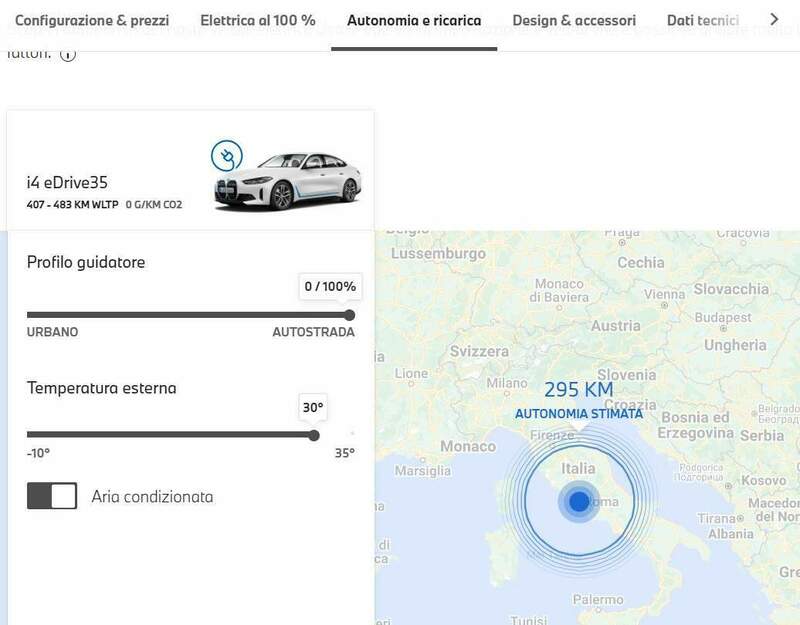Select the Autonomia e ricarica tab
Viewport: 800px width, 625px height.
(x=414, y=20)
